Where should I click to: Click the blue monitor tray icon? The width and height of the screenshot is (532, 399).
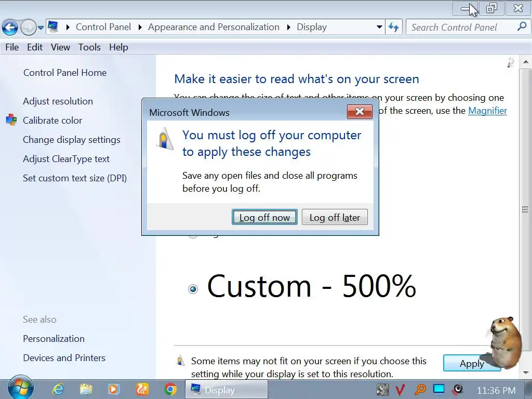[438, 389]
